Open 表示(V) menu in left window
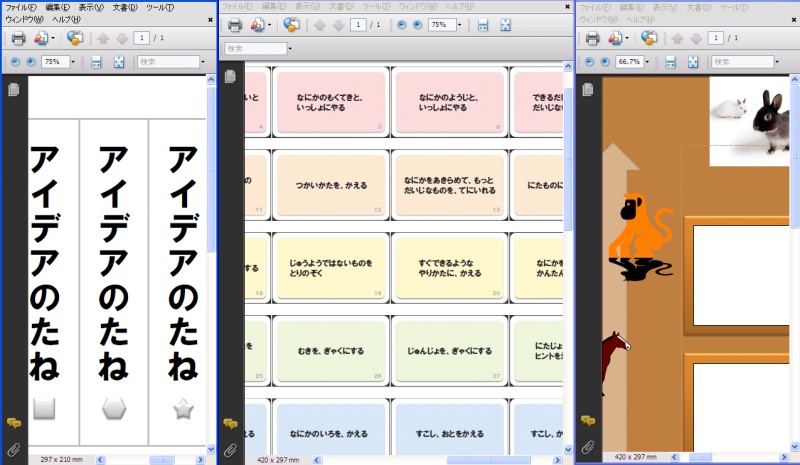The height and width of the screenshot is (465, 800). [91, 8]
